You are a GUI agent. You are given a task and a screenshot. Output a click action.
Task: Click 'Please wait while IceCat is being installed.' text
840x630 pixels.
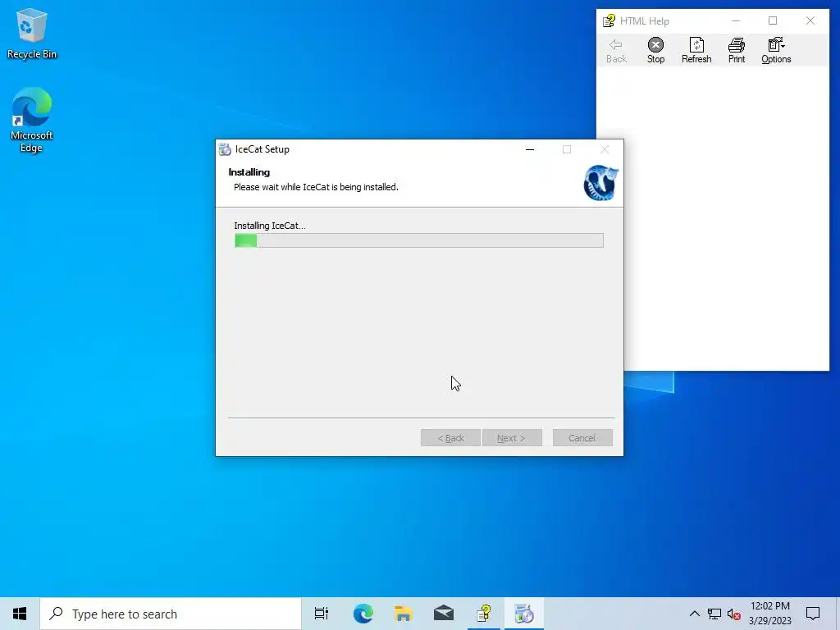click(316, 187)
